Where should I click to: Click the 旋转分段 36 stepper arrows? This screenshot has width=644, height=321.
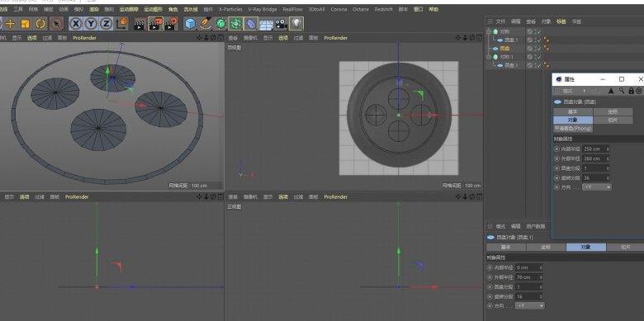[608, 177]
